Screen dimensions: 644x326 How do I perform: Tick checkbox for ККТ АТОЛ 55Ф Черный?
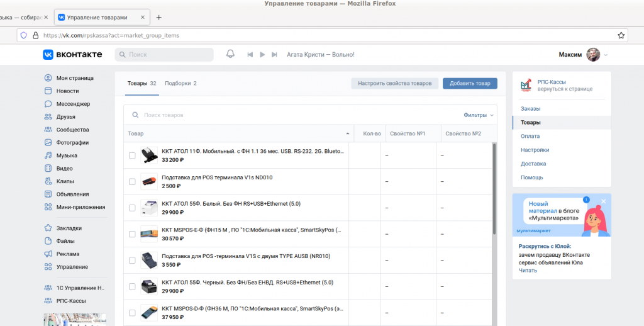(132, 286)
